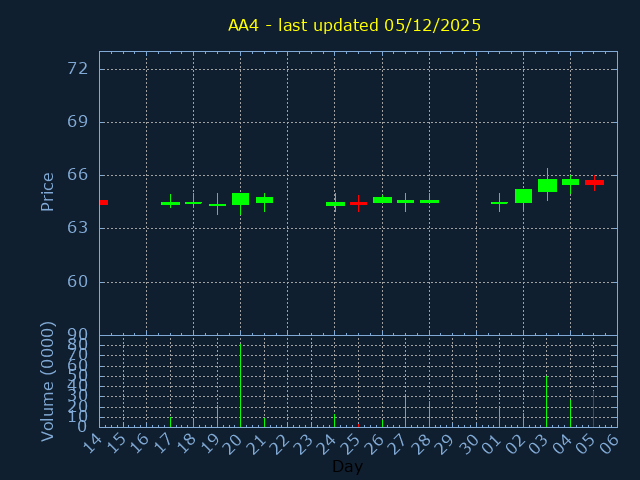Select the green candlestick on day 04

pyautogui.click(x=570, y=182)
